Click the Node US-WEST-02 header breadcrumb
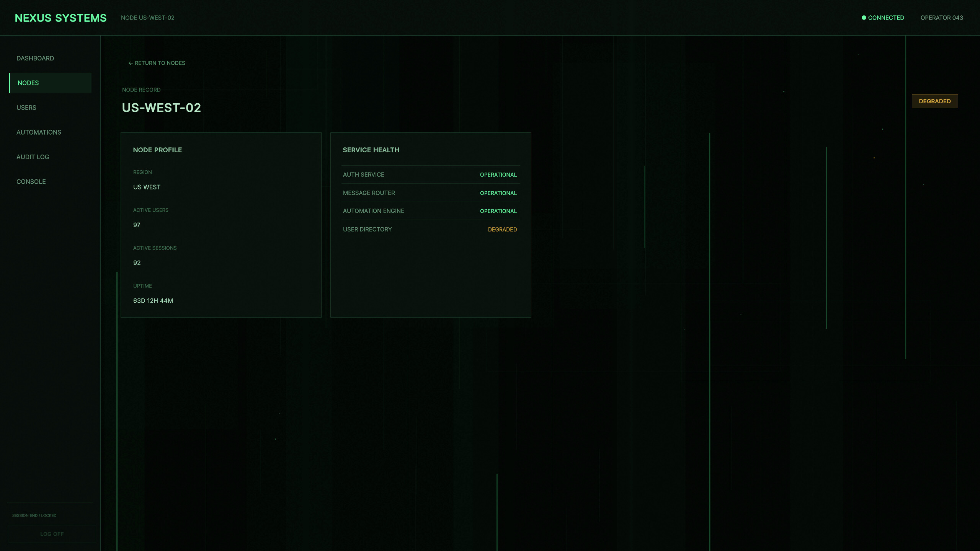 (x=148, y=18)
